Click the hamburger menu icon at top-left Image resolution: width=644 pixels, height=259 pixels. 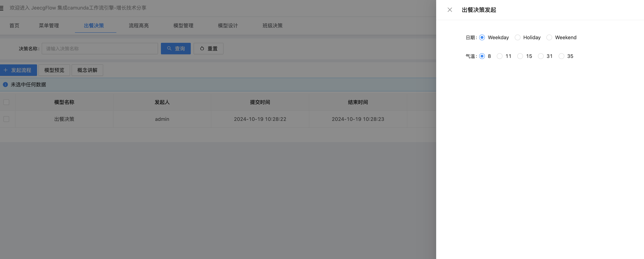pyautogui.click(x=2, y=8)
